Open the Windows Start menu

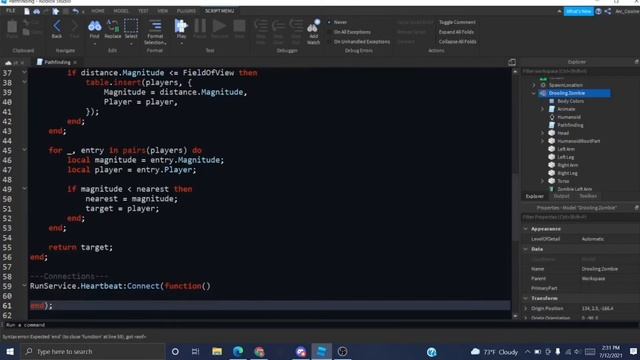click(x=10, y=351)
